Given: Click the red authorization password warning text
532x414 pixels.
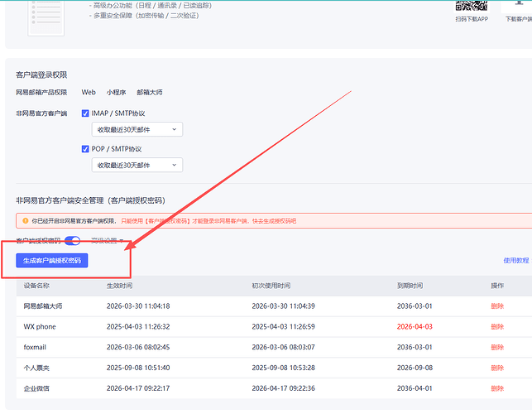Looking at the screenshot, I should pos(208,221).
